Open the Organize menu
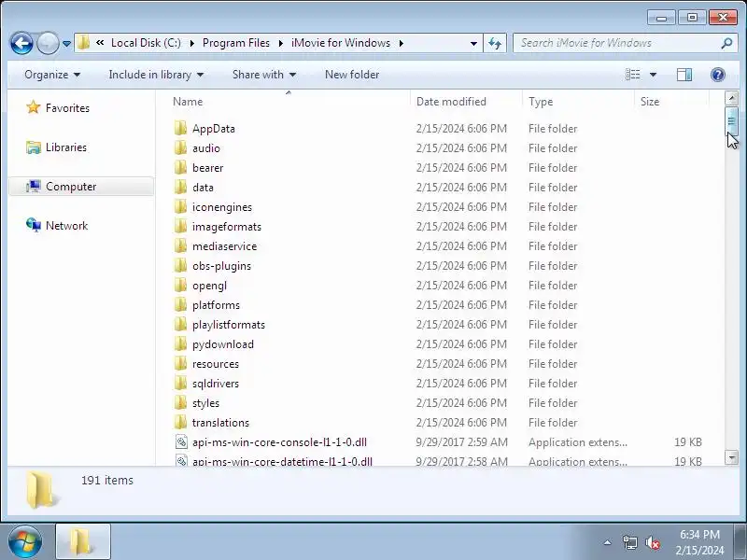The image size is (747, 560). [52, 75]
